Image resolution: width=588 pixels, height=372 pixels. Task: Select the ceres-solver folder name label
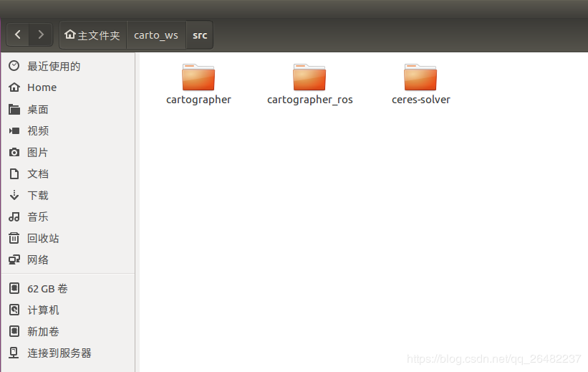[420, 100]
